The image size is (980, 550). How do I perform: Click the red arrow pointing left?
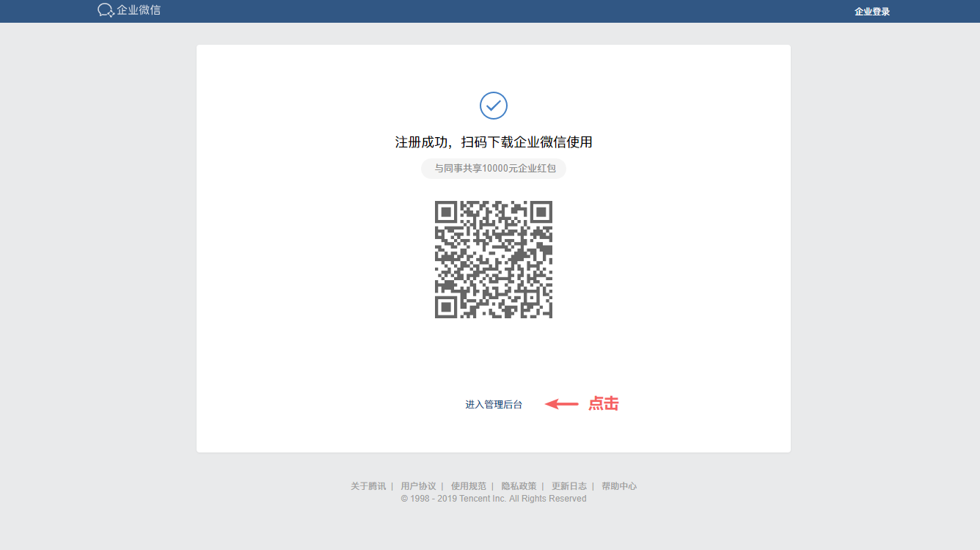pyautogui.click(x=562, y=403)
